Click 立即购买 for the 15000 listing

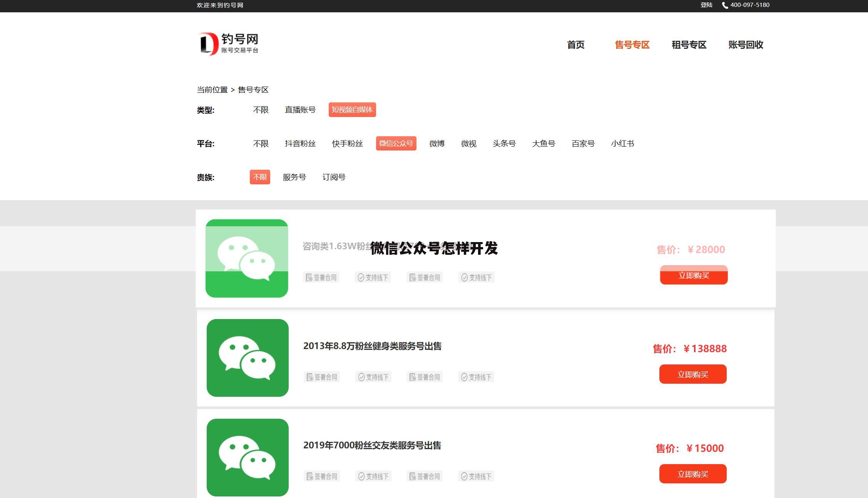pos(693,474)
